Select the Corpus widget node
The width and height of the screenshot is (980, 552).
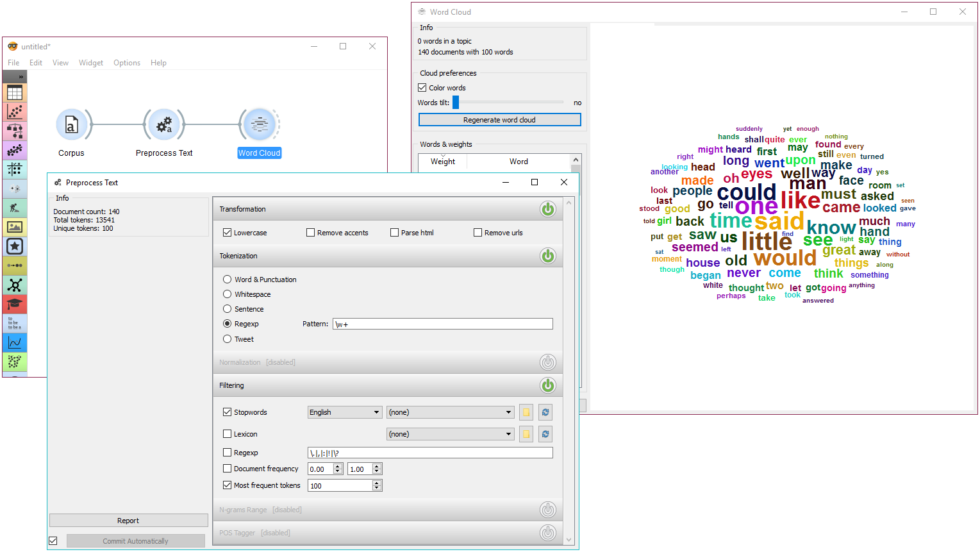(x=71, y=125)
